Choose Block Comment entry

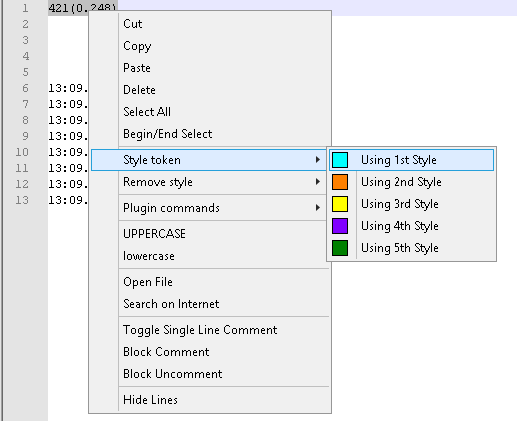(x=210, y=352)
